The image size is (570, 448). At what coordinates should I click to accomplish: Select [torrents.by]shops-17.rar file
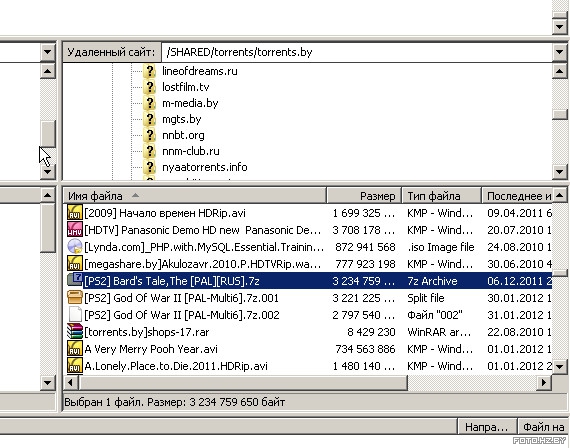pos(146,332)
